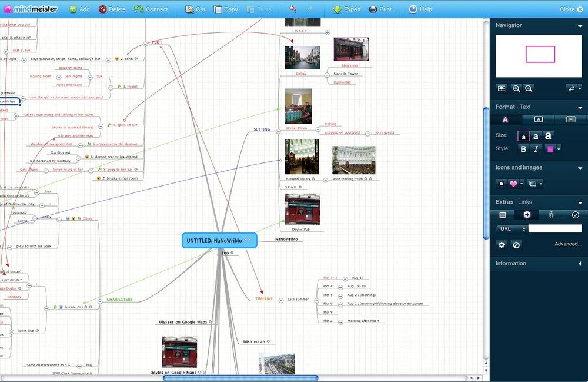588x382 pixels.
Task: Zoom in with the Navigator magnifier
Action: point(516,88)
